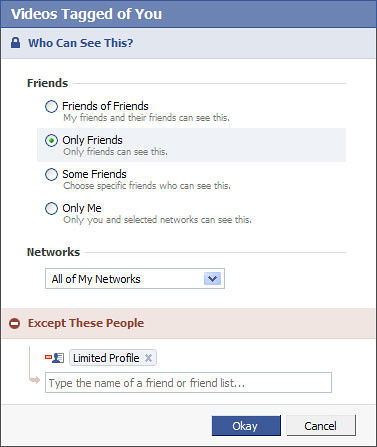
Task: Open the All of My Networks dropdown arrow
Action: pos(212,278)
